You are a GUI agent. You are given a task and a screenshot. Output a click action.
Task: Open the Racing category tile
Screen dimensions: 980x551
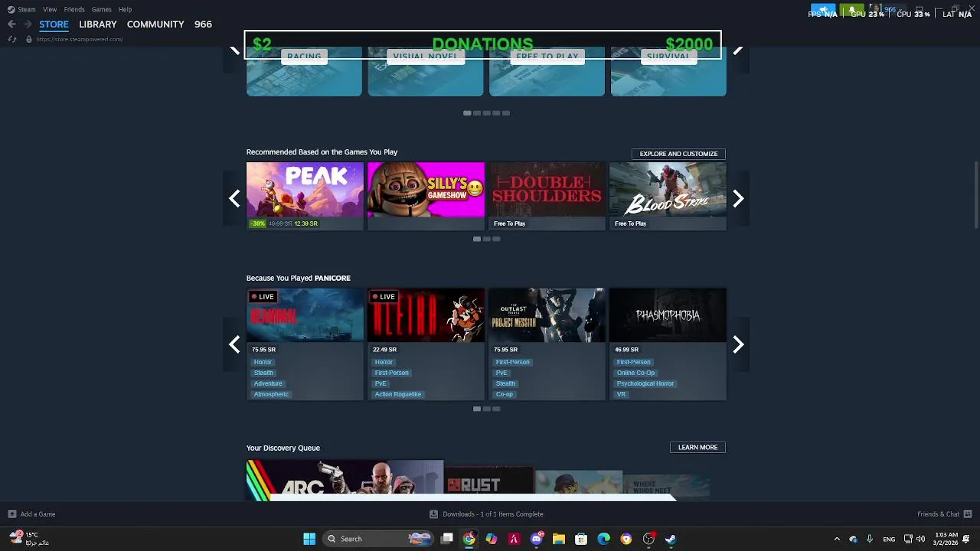tap(304, 71)
